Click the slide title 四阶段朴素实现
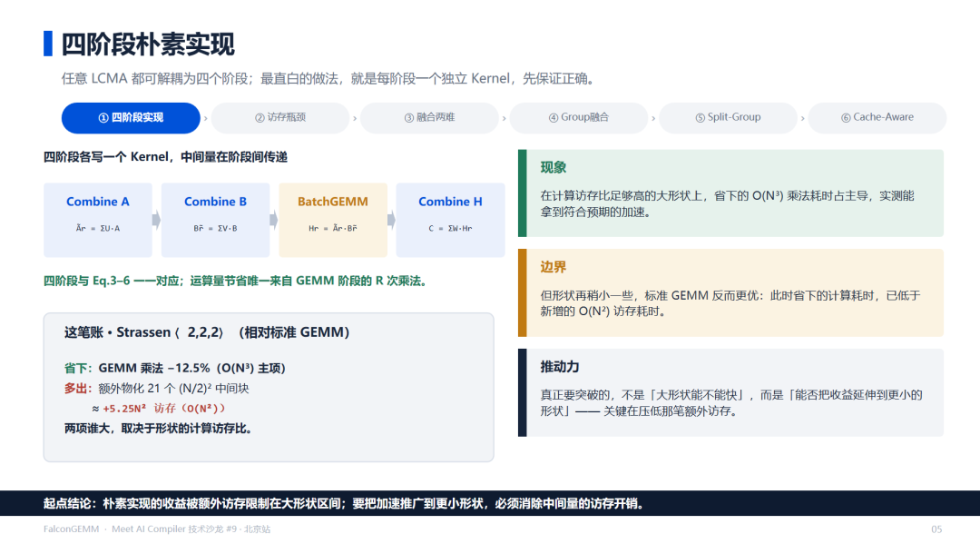Viewport: 980px width, 544px height. pyautogui.click(x=148, y=45)
